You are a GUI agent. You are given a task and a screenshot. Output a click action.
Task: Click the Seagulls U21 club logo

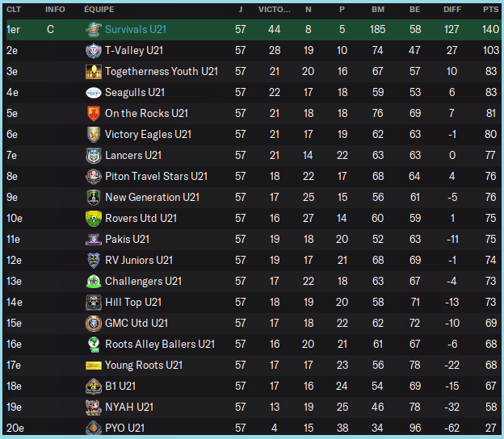[94, 92]
